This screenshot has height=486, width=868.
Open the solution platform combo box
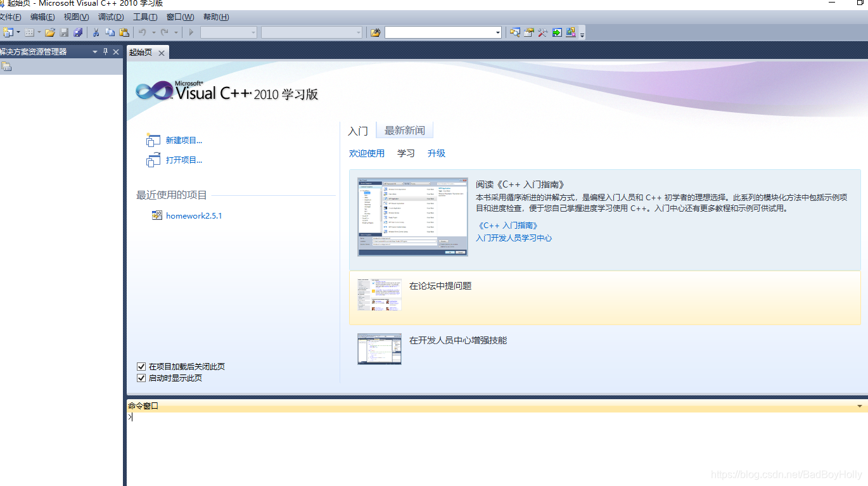coord(312,32)
